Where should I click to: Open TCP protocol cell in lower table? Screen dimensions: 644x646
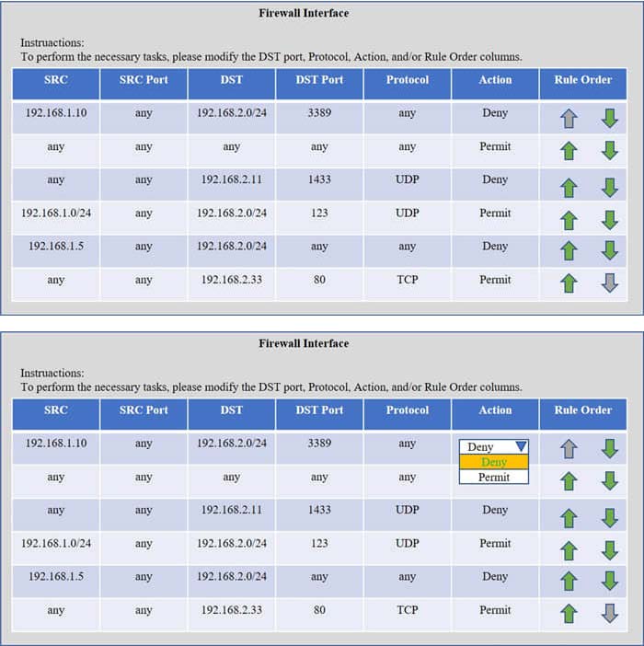[407, 610]
